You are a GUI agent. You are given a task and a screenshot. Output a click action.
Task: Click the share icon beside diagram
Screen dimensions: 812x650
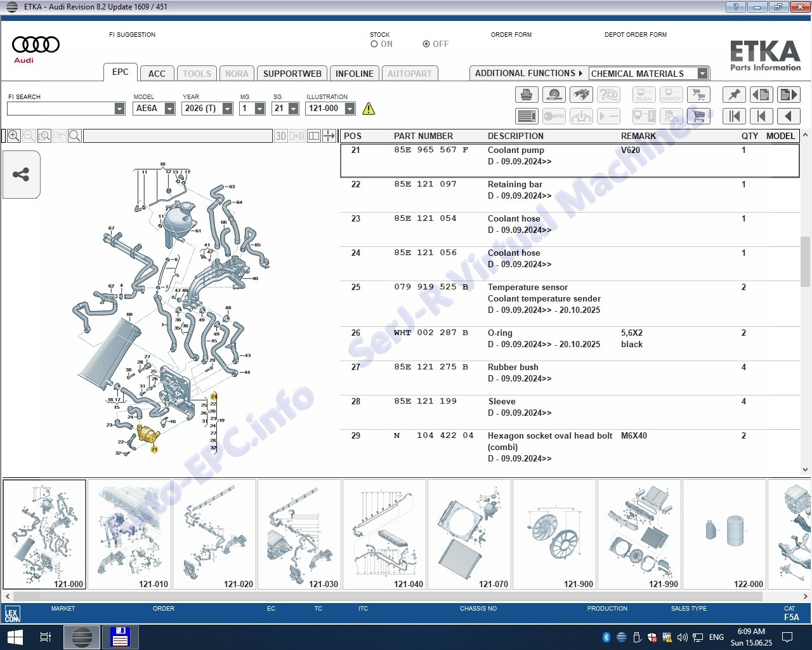tap(21, 175)
